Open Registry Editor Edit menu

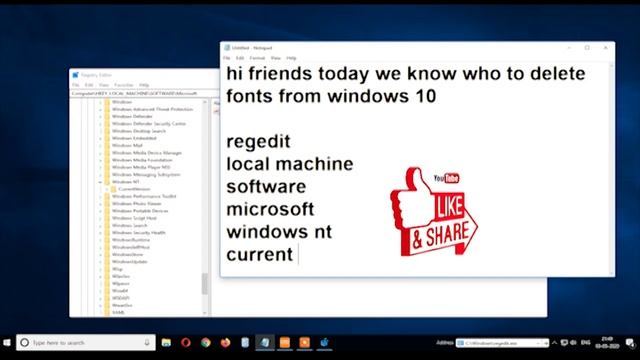89,85
